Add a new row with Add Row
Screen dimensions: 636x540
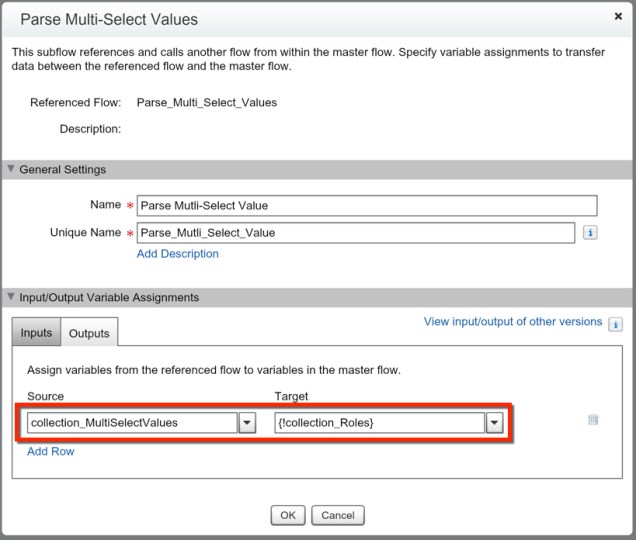51,451
